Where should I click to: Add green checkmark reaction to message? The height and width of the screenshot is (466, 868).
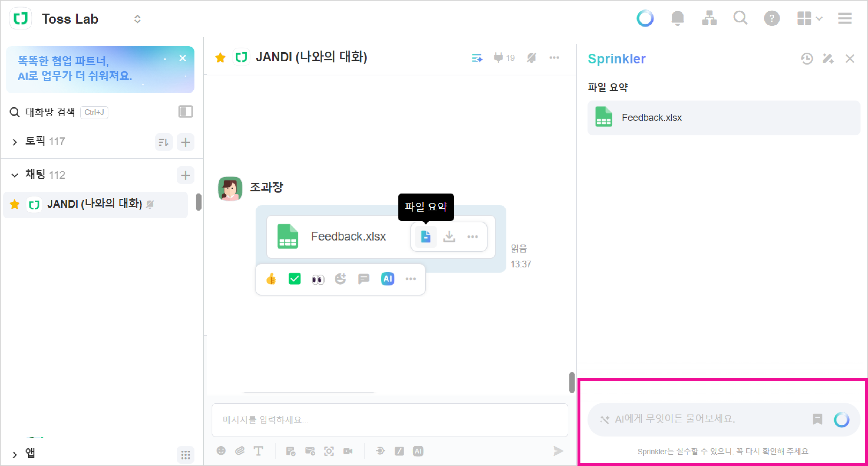point(295,279)
